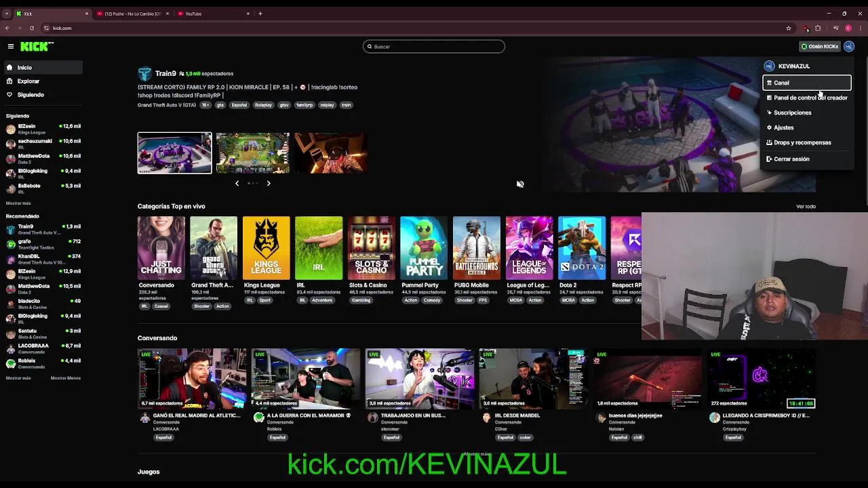Select the second featured stream thumbnail

(x=252, y=152)
